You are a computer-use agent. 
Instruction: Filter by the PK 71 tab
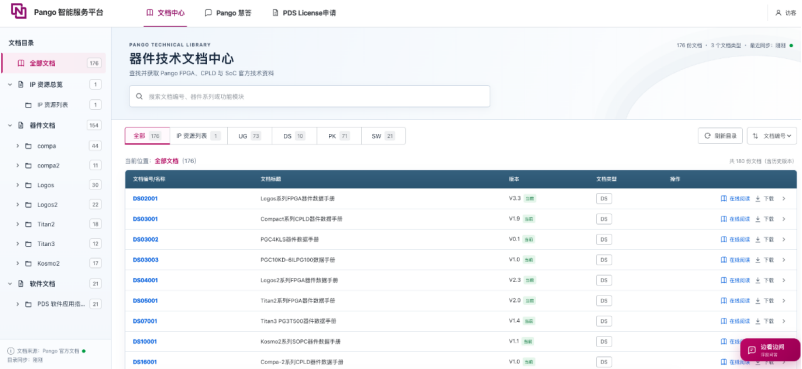pyautogui.click(x=339, y=136)
